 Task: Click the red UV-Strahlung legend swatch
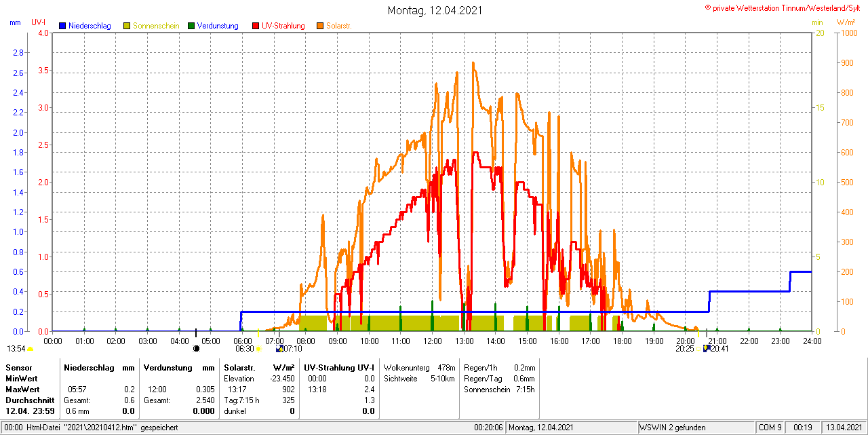(256, 26)
